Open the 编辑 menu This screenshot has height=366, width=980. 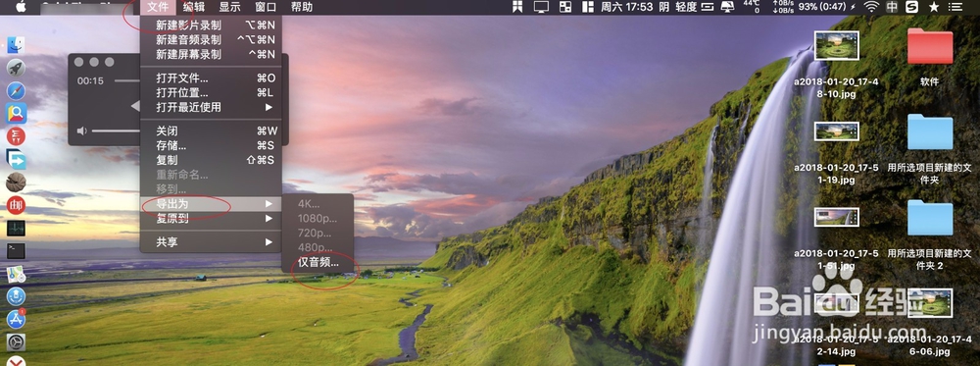coord(193,7)
